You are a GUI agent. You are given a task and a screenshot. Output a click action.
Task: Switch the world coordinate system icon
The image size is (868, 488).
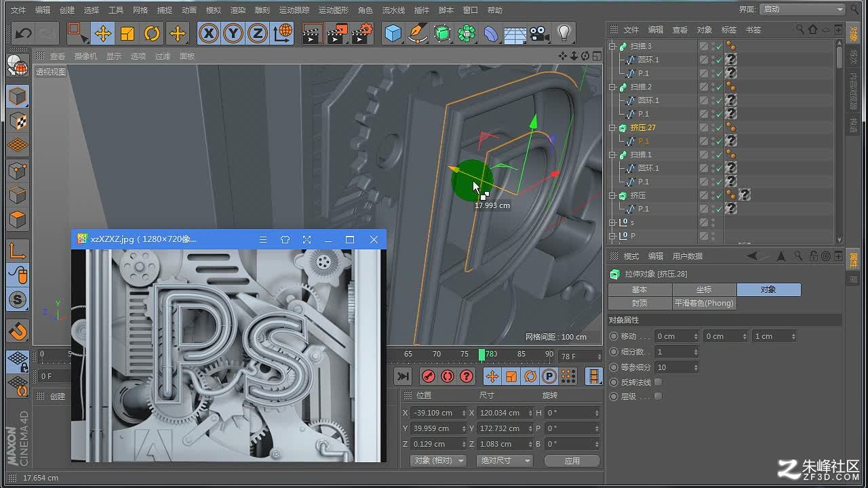[x=282, y=33]
